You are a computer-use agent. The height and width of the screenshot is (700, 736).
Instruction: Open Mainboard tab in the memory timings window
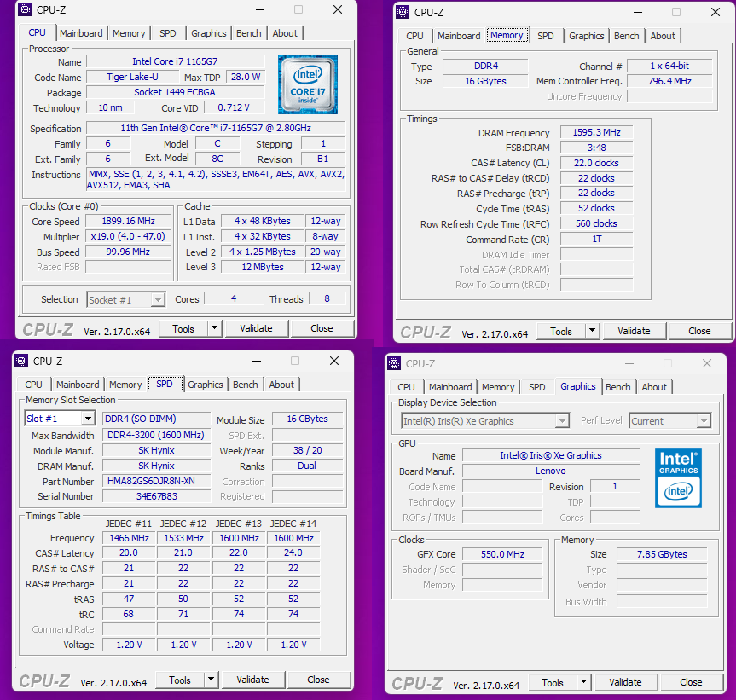coord(459,36)
